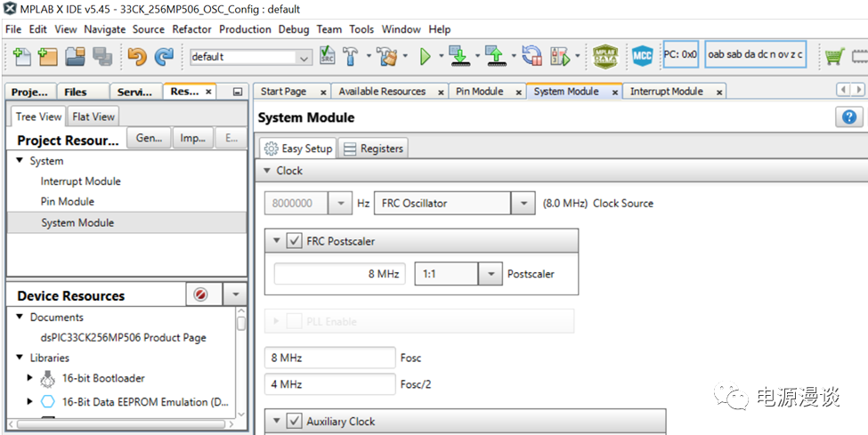Run project with green play icon
The width and height of the screenshot is (868, 435).
(426, 57)
